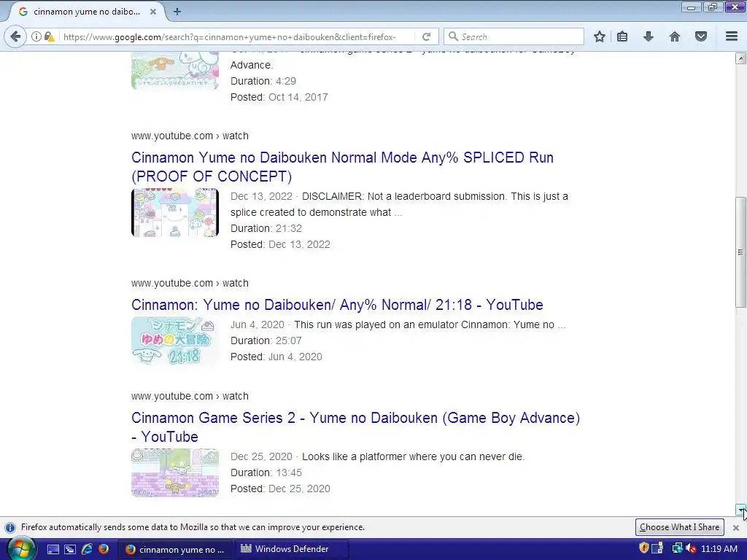The width and height of the screenshot is (747, 560).
Task: Click 'Looks like a platformer' description text
Action: pos(414,456)
